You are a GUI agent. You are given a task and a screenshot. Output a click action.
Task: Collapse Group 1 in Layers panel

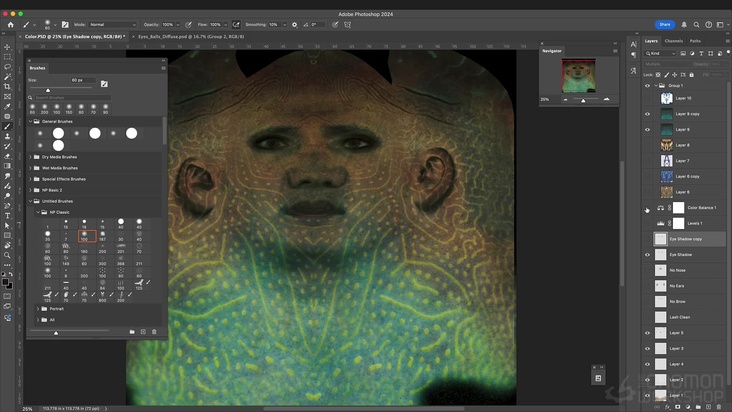tap(656, 86)
